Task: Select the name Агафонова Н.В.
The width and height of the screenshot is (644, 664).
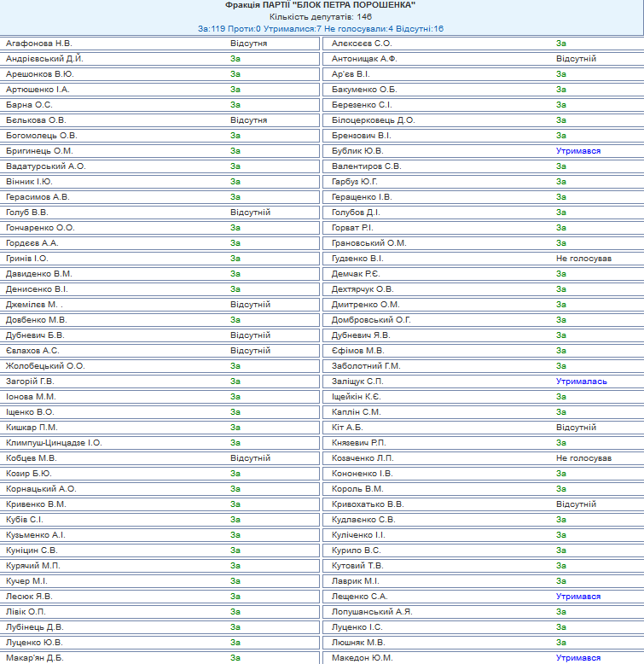Action: pos(39,44)
